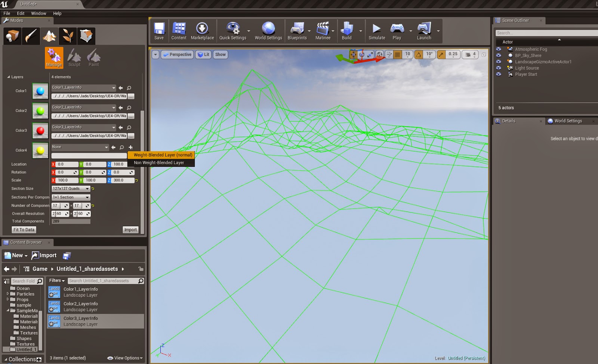Open Color3_LayerInfo dropdown

click(84, 127)
